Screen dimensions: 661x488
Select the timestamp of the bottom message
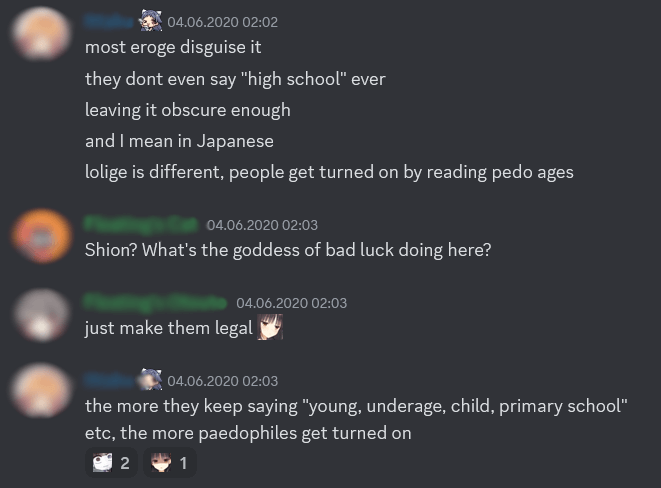coord(223,381)
